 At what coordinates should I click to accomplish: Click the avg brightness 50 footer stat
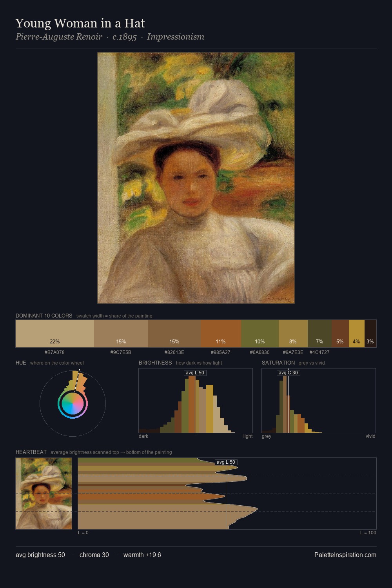pos(40,555)
